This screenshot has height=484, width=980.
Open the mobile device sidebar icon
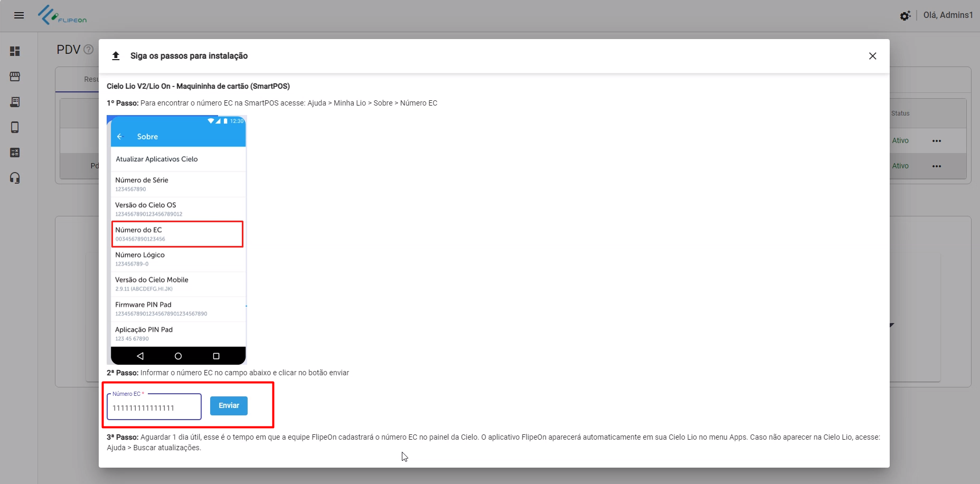15,127
